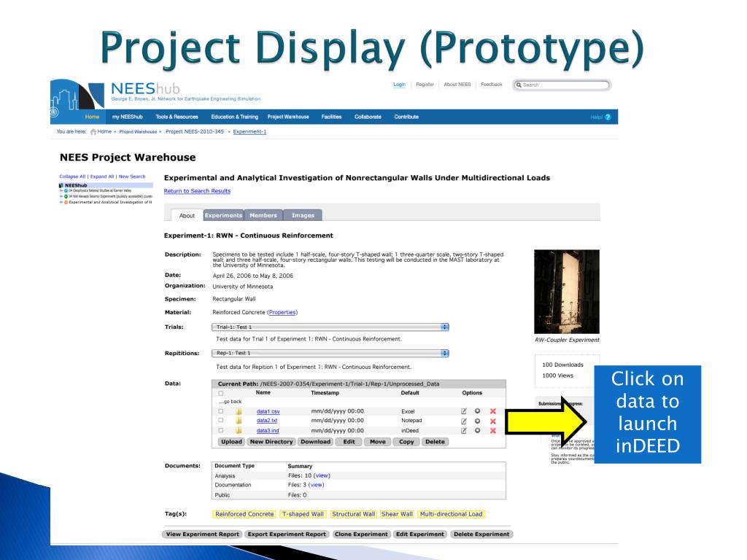Switch to the Images tab

pyautogui.click(x=303, y=215)
